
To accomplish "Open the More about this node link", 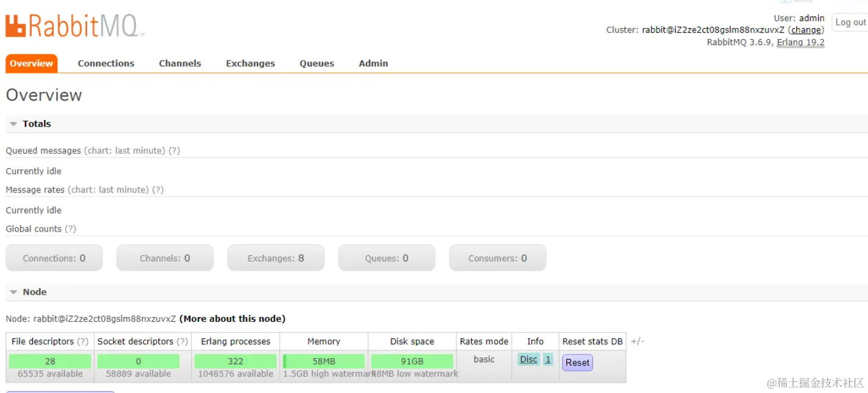I will [x=232, y=319].
